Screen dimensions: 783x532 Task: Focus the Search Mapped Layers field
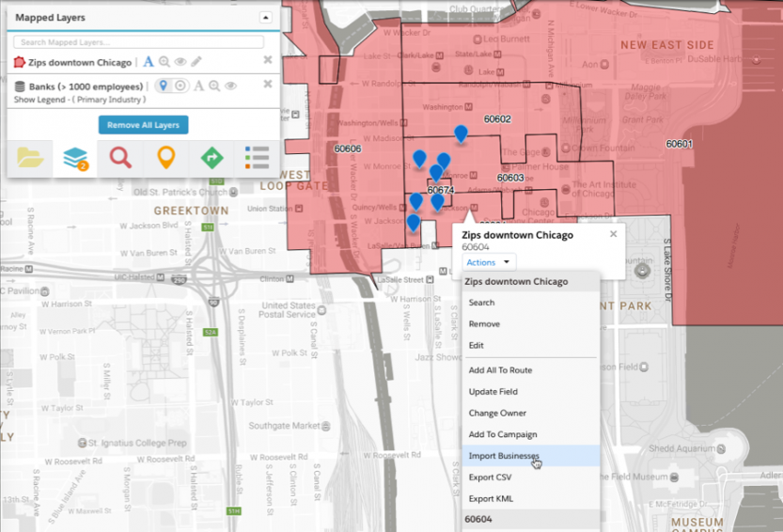tap(139, 42)
